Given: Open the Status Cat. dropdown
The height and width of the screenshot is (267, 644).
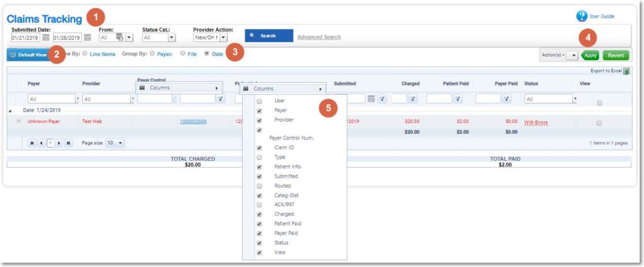Looking at the screenshot, I should pyautogui.click(x=170, y=38).
